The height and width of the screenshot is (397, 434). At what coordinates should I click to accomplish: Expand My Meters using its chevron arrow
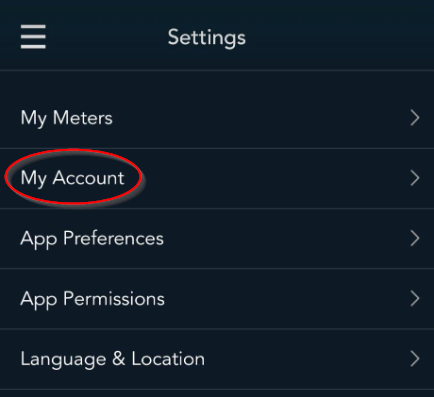click(x=415, y=118)
